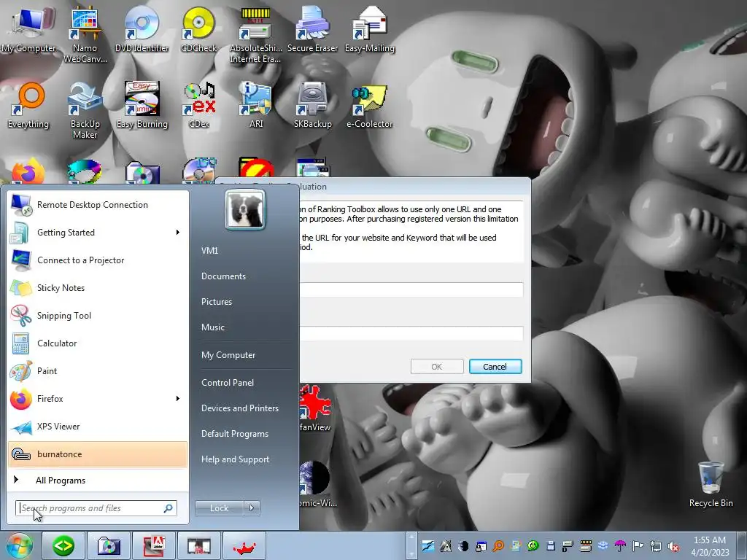Select the IrfanView desktop icon
The width and height of the screenshot is (747, 560).
(314, 408)
